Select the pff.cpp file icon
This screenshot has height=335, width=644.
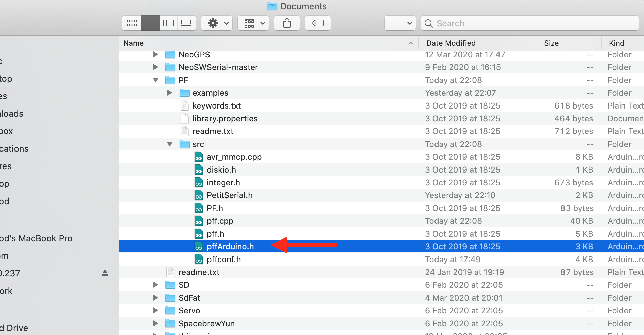click(x=199, y=221)
